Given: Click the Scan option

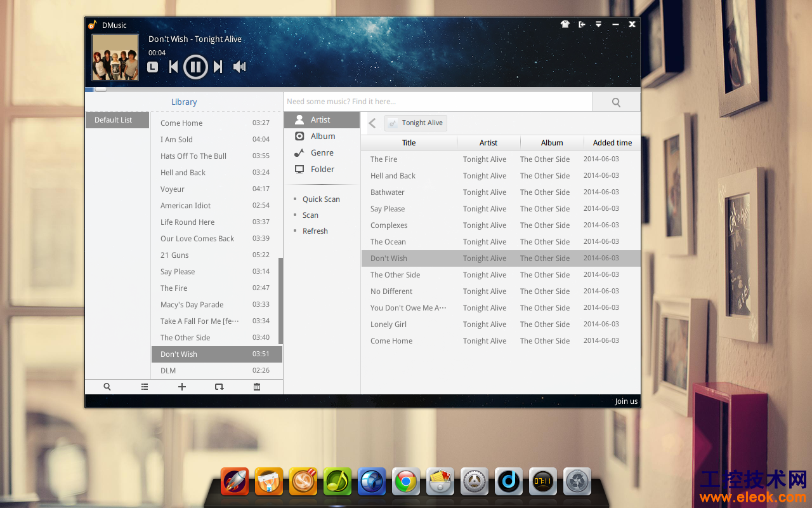Looking at the screenshot, I should coord(310,215).
